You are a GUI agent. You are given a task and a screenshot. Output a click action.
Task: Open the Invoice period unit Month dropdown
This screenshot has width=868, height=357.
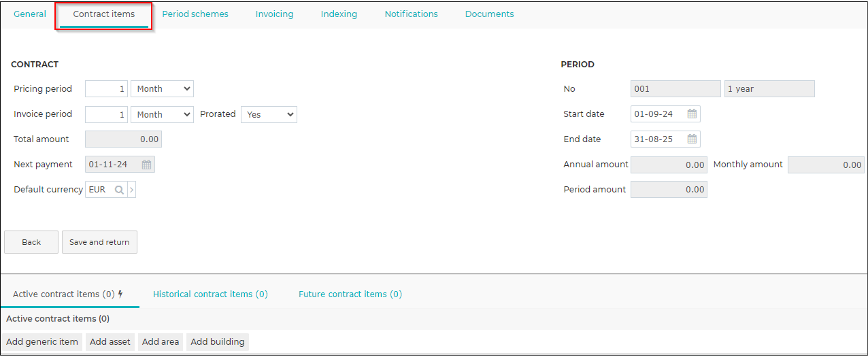[x=162, y=114]
